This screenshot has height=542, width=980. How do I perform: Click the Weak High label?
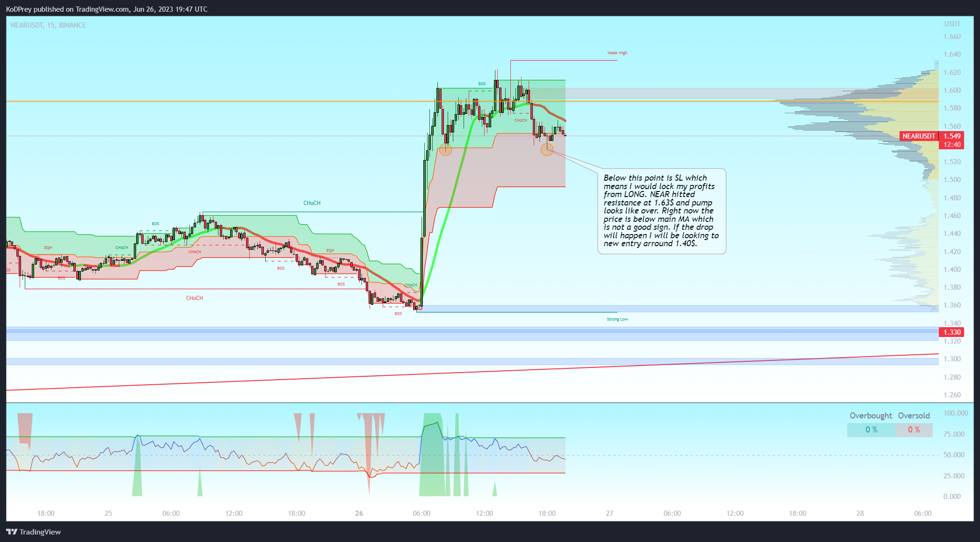617,53
